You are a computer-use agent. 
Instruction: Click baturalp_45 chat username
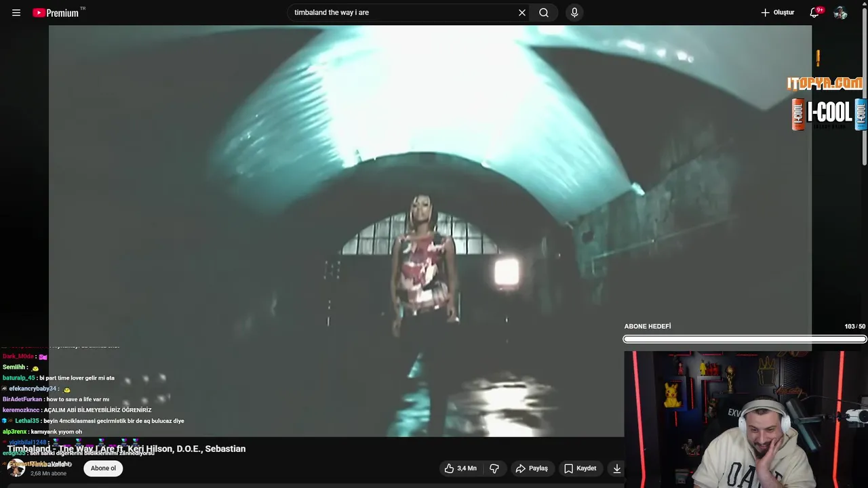click(x=19, y=378)
